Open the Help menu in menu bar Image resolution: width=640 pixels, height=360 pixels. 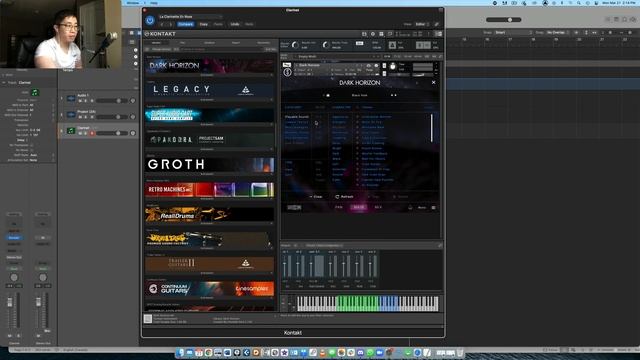point(154,3)
